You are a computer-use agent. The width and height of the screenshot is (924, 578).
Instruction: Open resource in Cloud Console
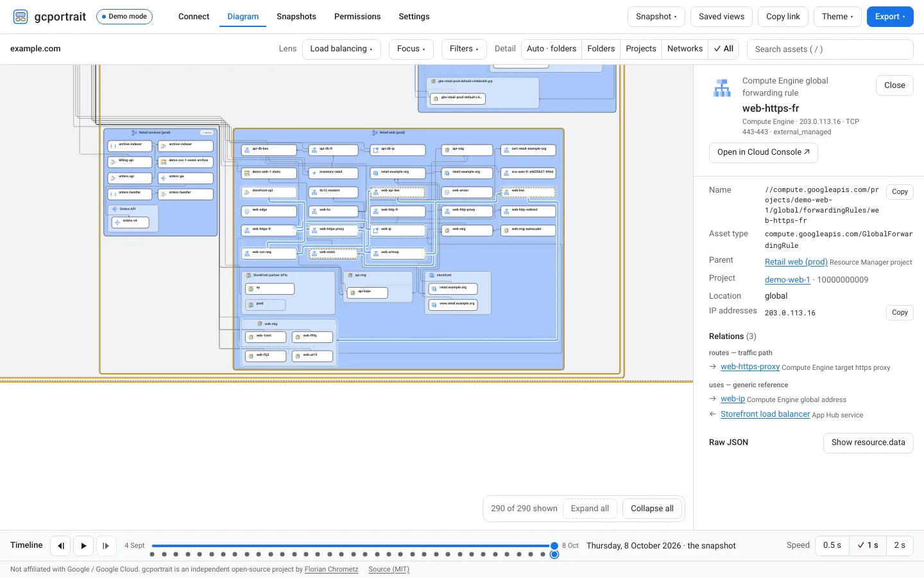764,152
